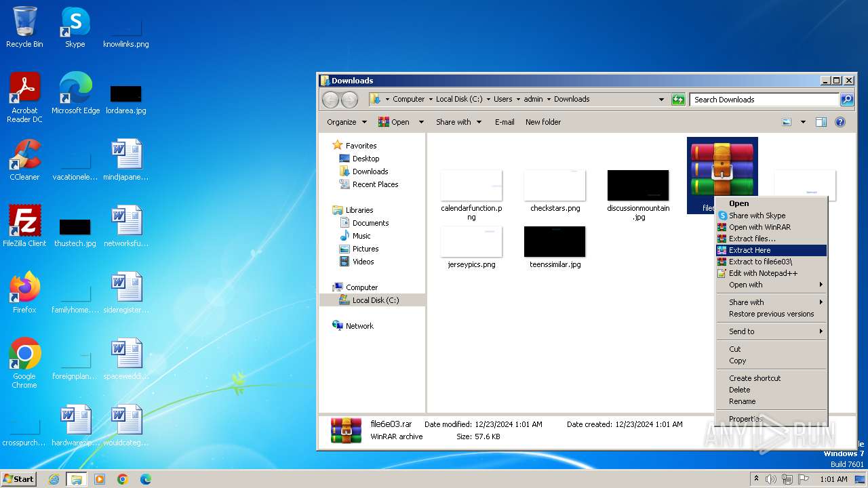The width and height of the screenshot is (868, 488).
Task: Click the Search Downloads field
Action: click(765, 100)
